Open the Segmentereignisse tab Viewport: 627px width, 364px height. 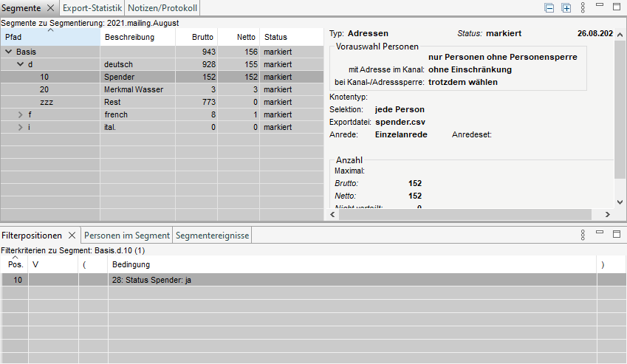point(213,236)
